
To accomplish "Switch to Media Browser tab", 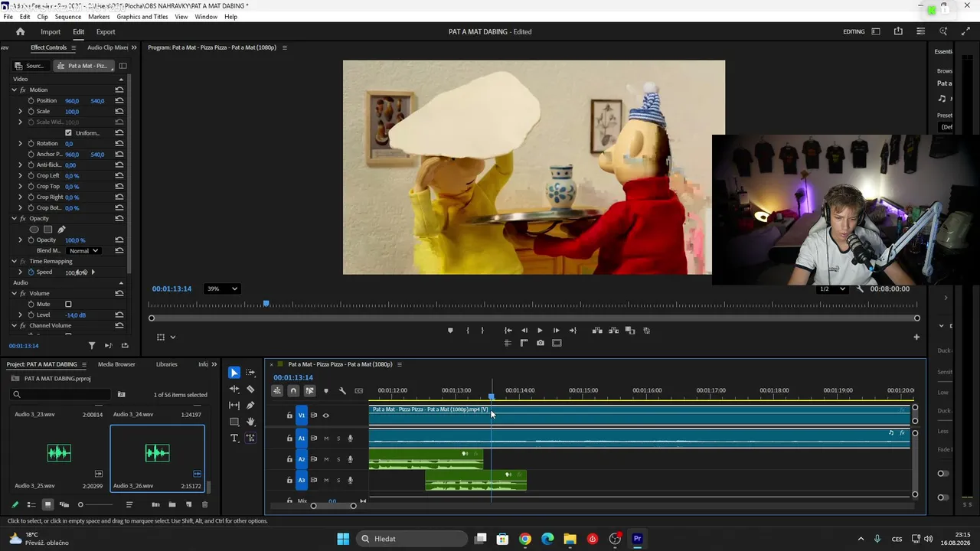I will coord(116,364).
